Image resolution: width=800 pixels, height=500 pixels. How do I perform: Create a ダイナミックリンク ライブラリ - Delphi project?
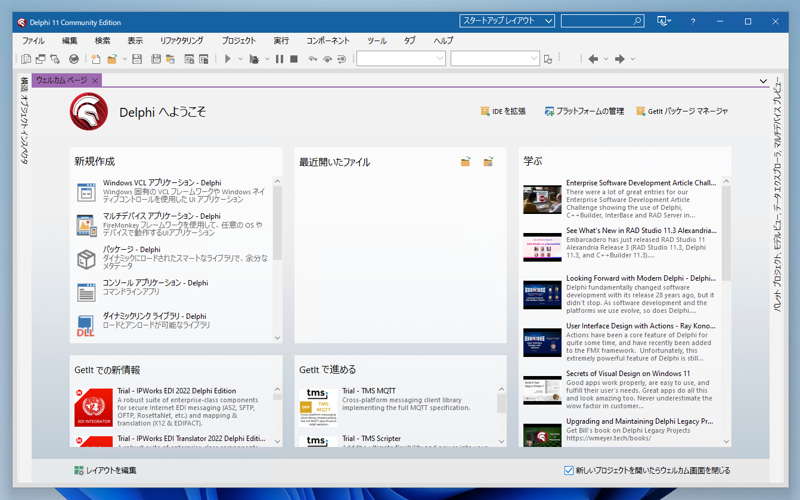(x=173, y=324)
